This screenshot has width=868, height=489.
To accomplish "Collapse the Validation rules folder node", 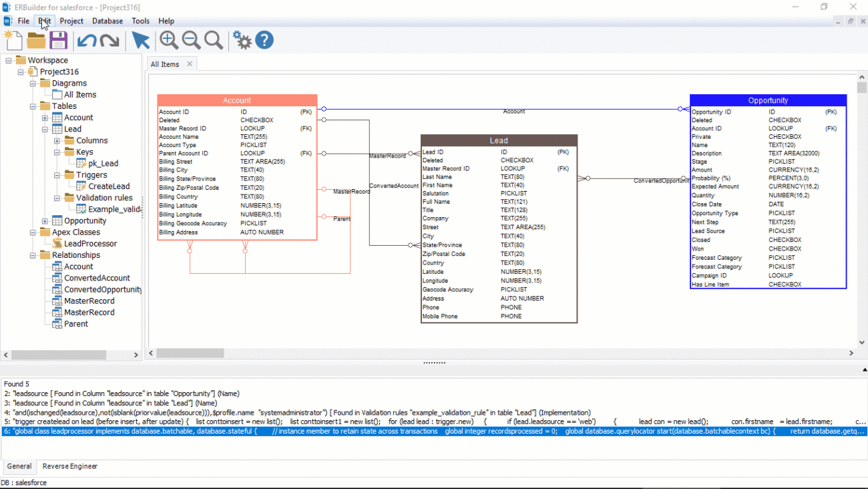I will (57, 198).
